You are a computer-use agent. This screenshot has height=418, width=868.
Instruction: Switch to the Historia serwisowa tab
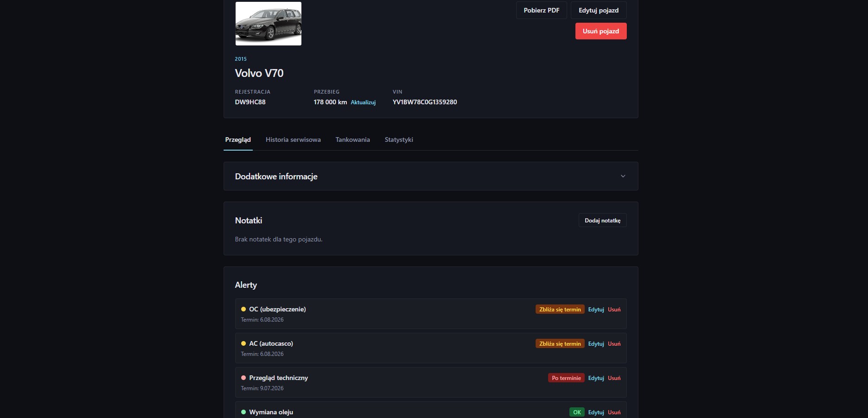point(293,139)
